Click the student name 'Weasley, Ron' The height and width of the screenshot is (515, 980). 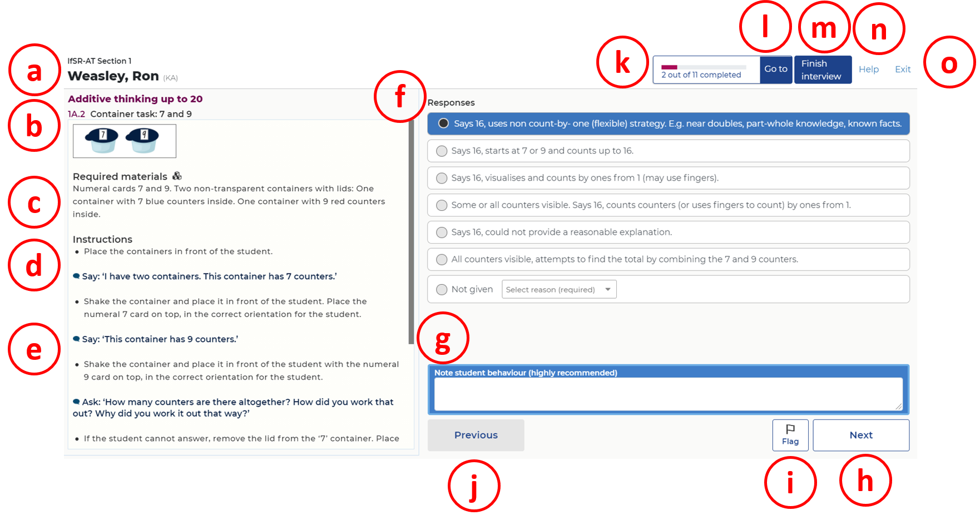(113, 76)
